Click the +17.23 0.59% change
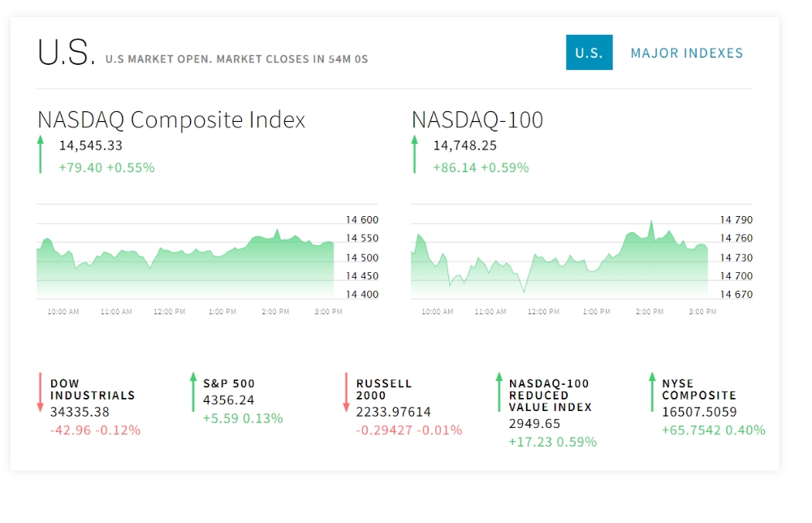The height and width of the screenshot is (523, 812). (x=552, y=443)
